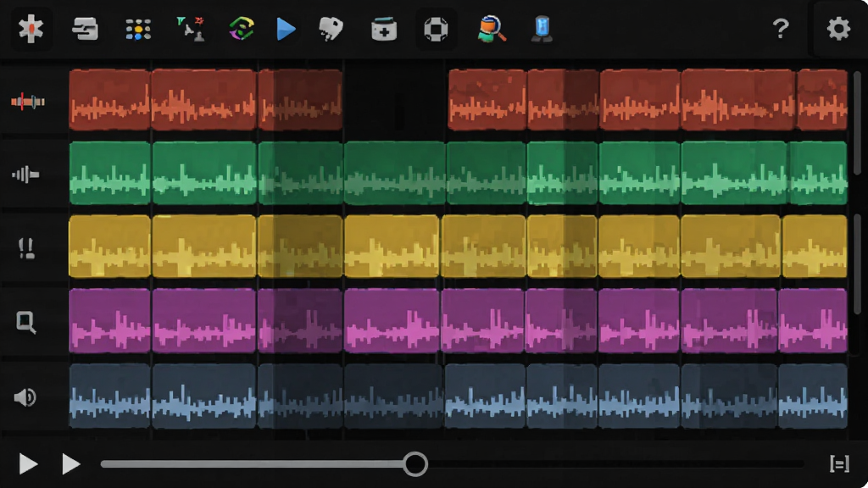The height and width of the screenshot is (488, 868).
Task: Click the asterisk icon with red center
Action: [x=31, y=28]
